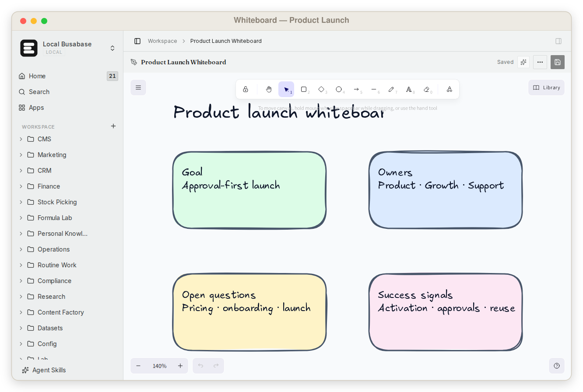Expand the Marketing folder chevron
The width and height of the screenshot is (583, 392).
pos(21,155)
